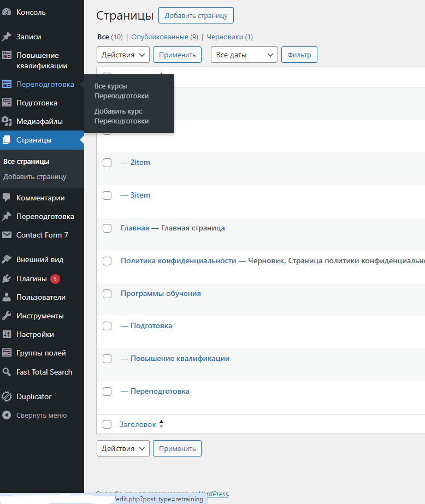425x504 pixels.
Task: Open the Инструменты wrench icon
Action: [7, 316]
